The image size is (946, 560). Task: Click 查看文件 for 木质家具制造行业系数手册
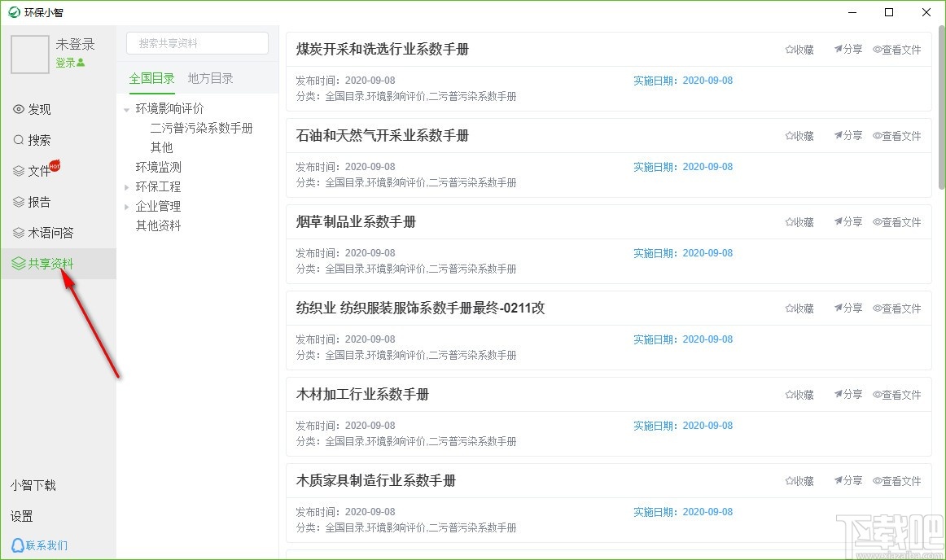[897, 480]
